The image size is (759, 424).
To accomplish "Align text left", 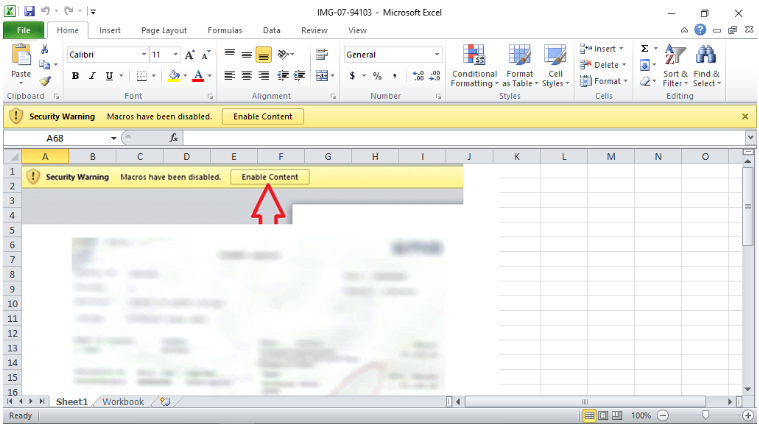I will coord(229,76).
